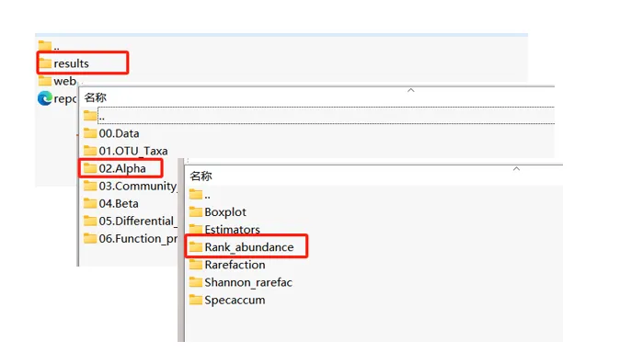Screen dimensions: 620x364
Task: Open the Rank_abundance folder
Action: pyautogui.click(x=241, y=247)
